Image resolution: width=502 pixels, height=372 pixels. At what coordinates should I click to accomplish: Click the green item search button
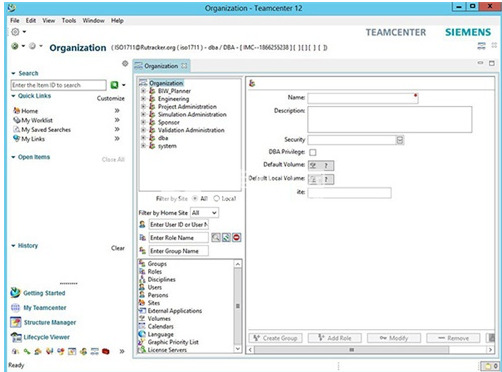[114, 85]
